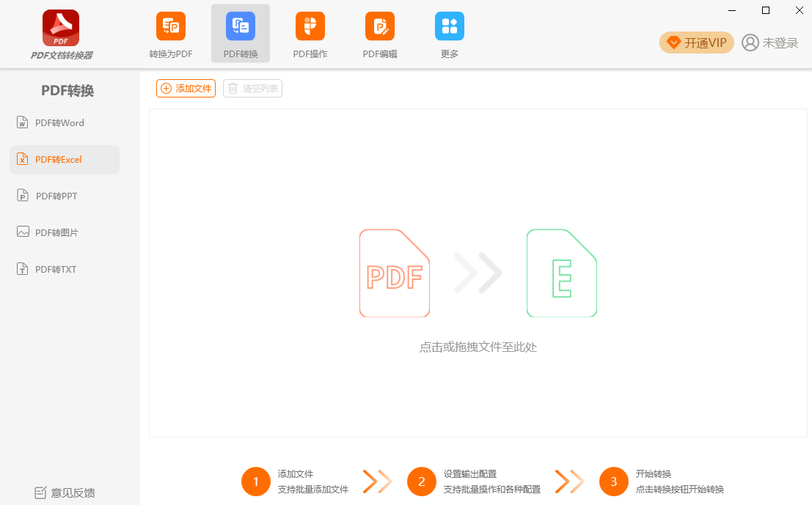
Task: Select the PDF转换 top toolbar icon
Action: pyautogui.click(x=241, y=26)
